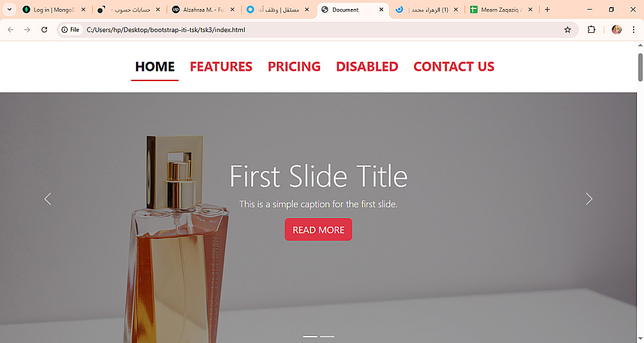The width and height of the screenshot is (644, 343).
Task: Click the READ MORE button
Action: point(318,229)
